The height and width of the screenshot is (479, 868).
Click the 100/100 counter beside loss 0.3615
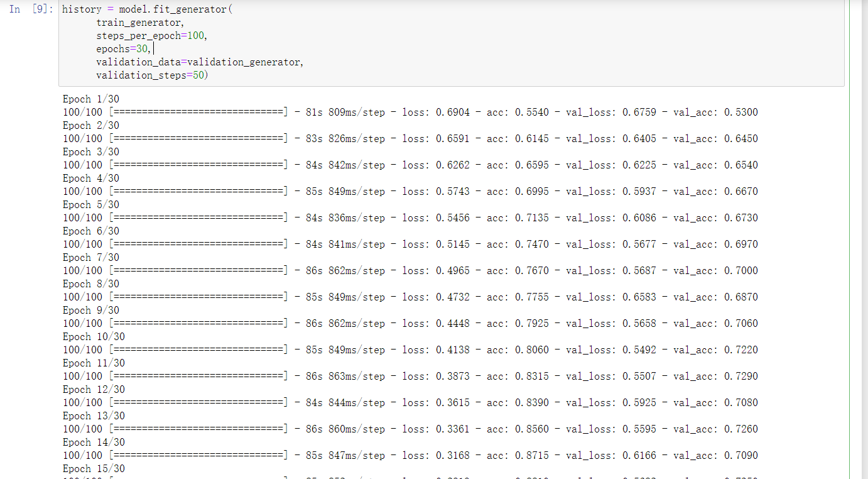point(82,403)
